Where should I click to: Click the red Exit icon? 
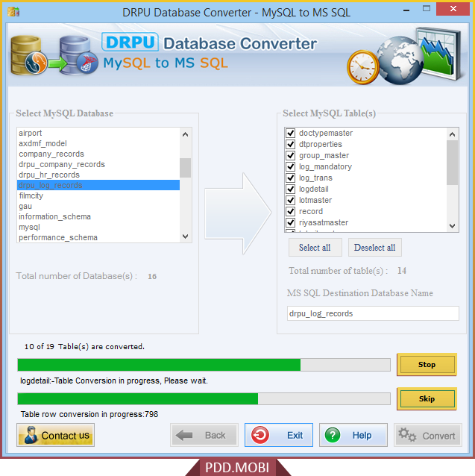(x=260, y=435)
